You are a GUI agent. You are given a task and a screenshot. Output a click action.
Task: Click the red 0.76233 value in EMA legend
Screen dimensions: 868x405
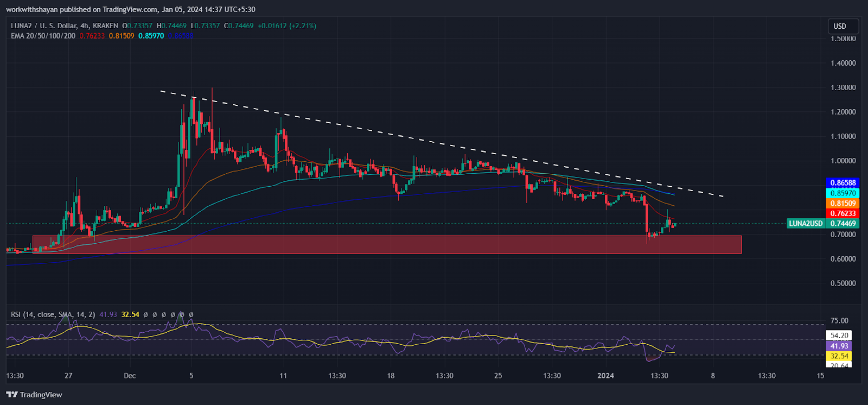[92, 36]
